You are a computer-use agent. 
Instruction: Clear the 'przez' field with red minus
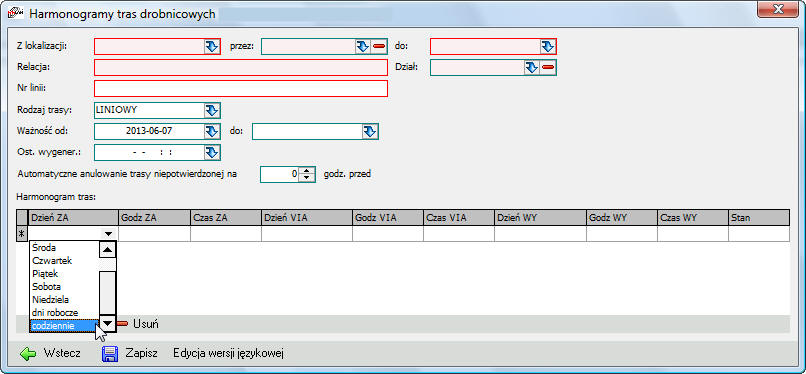tap(379, 47)
